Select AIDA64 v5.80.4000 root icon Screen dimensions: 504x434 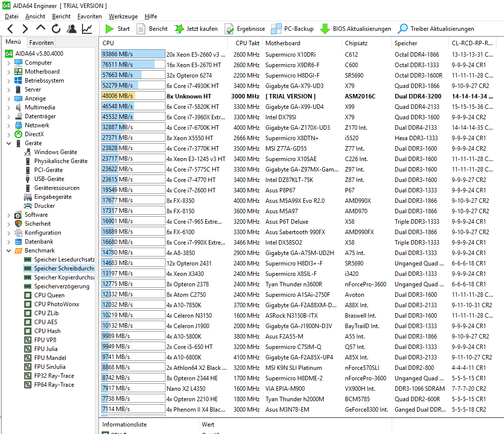click(x=9, y=54)
